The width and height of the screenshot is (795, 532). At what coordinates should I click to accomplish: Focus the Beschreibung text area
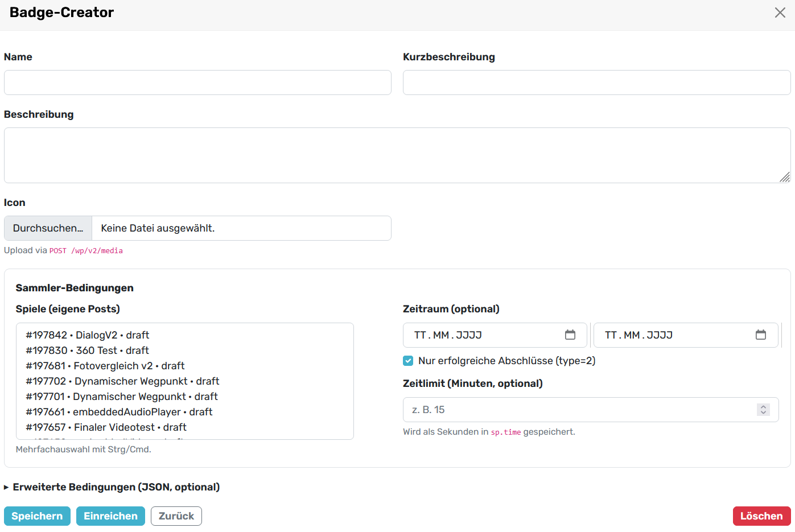pyautogui.click(x=397, y=155)
